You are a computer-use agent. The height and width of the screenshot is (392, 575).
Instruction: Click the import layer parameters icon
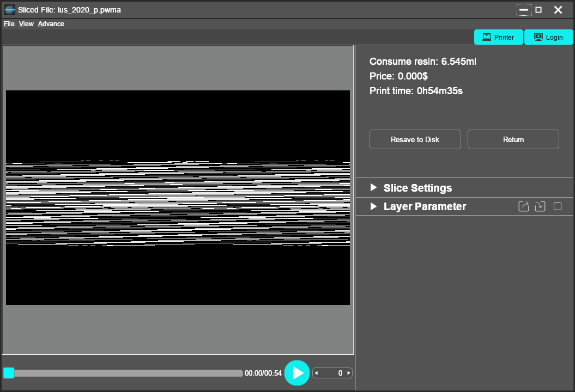pos(540,206)
